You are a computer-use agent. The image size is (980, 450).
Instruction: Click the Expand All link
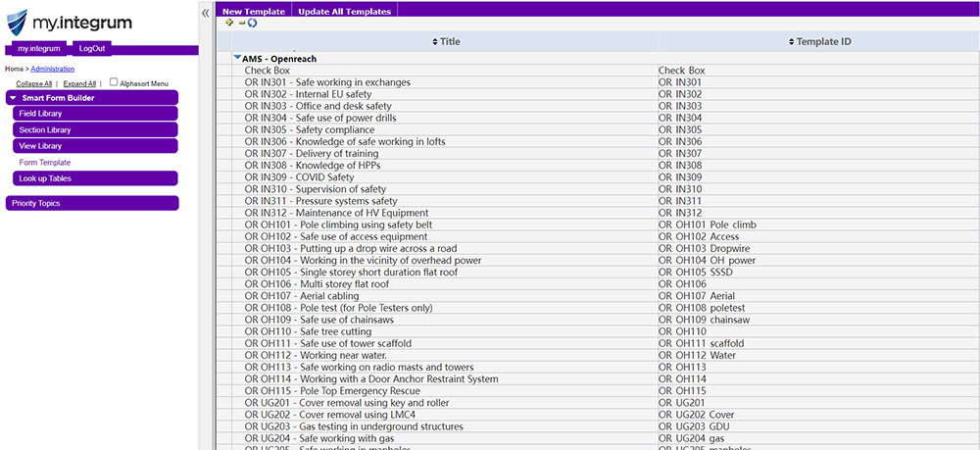pyautogui.click(x=79, y=83)
